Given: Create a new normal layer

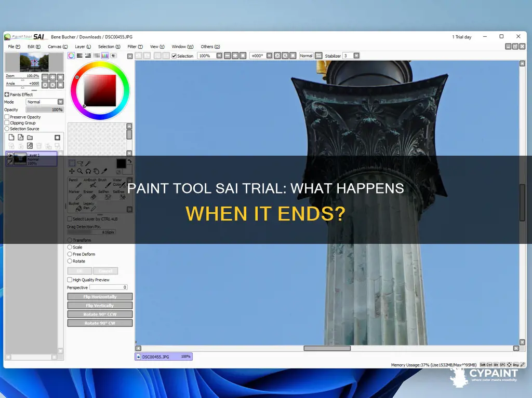Looking at the screenshot, I should tap(11, 138).
